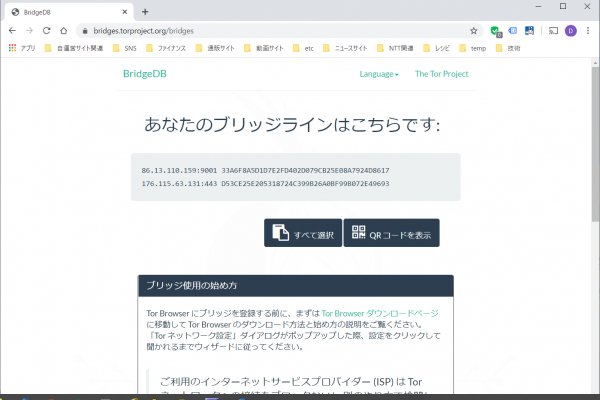Click the Chrome profile avatar

tap(570, 31)
